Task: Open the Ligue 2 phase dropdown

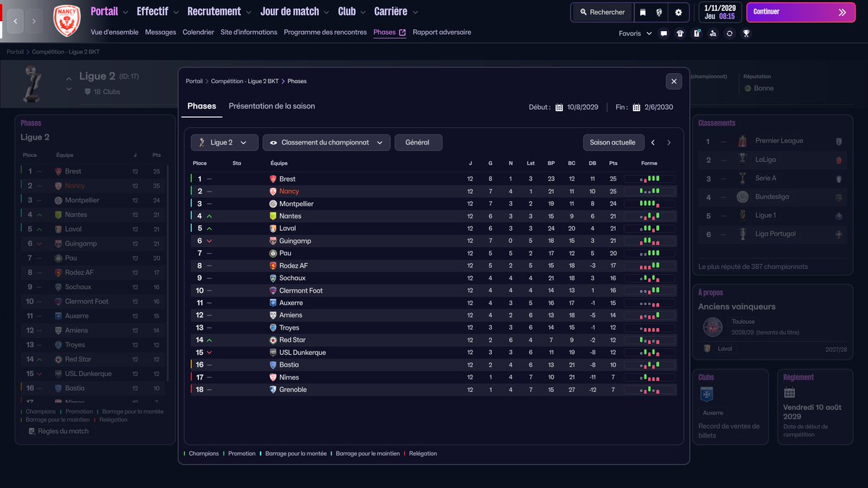Action: [x=224, y=142]
